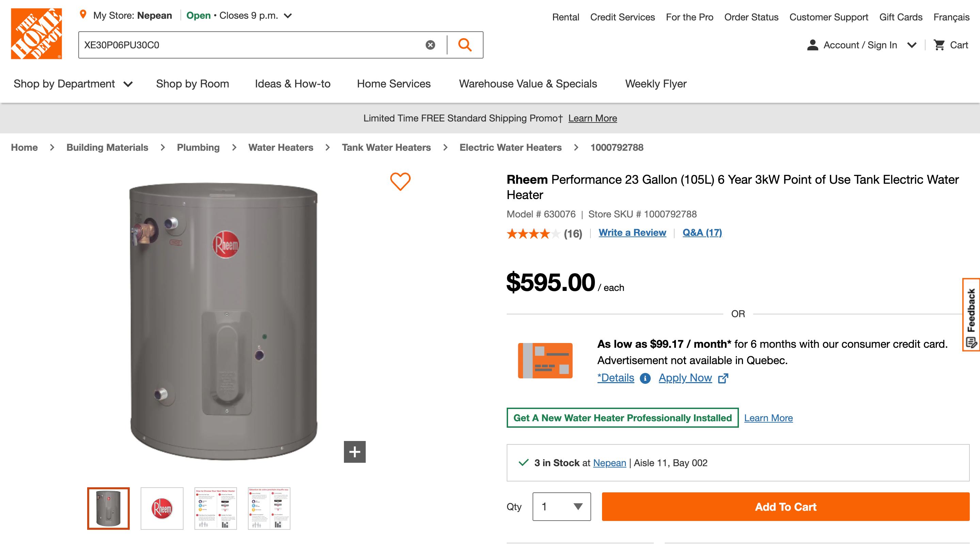
Task: Clear the search field with X icon
Action: point(430,45)
